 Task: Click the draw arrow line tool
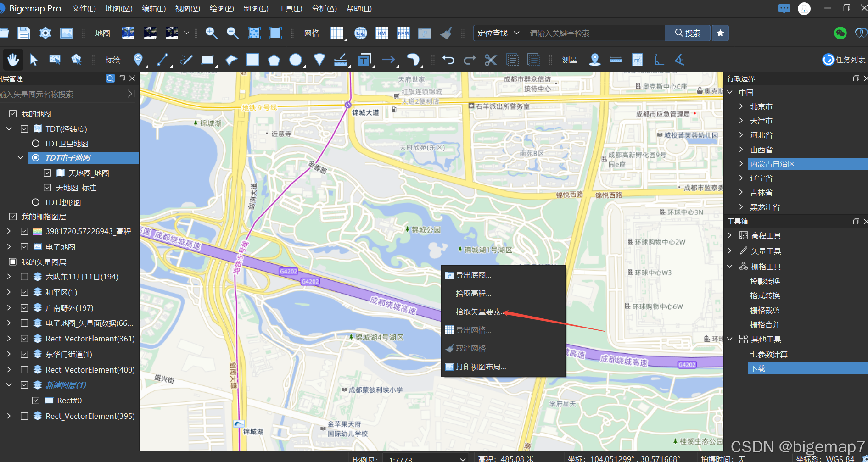388,60
